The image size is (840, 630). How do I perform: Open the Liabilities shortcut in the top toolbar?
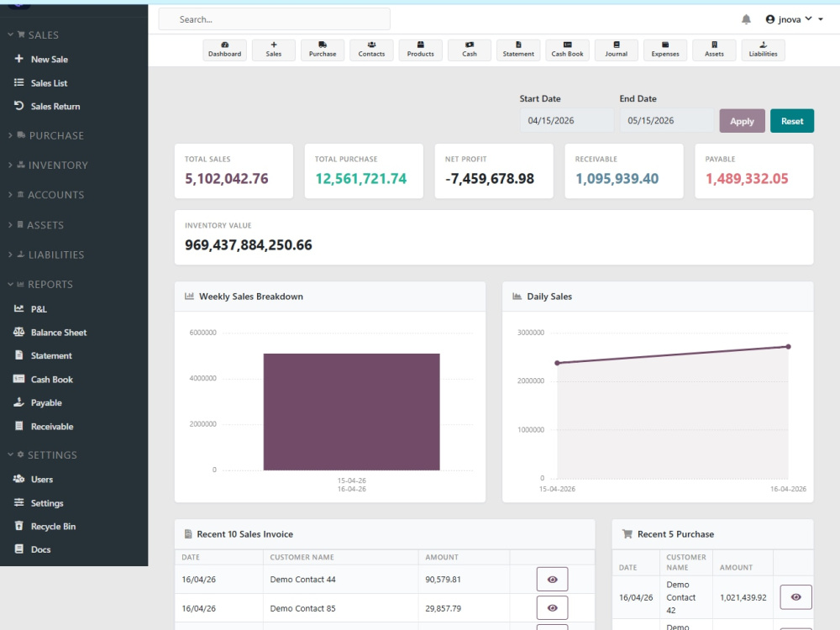click(763, 50)
